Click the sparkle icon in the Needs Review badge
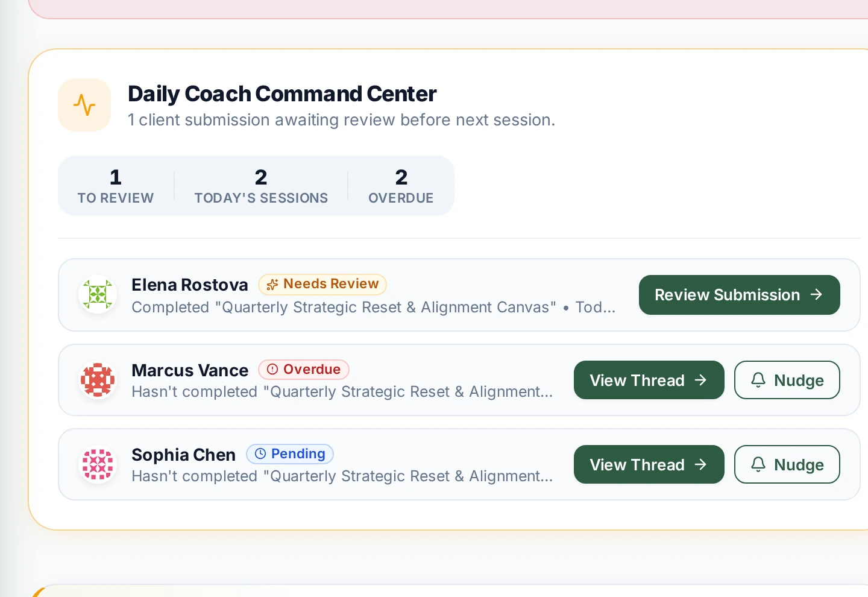868x597 pixels. coord(272,284)
